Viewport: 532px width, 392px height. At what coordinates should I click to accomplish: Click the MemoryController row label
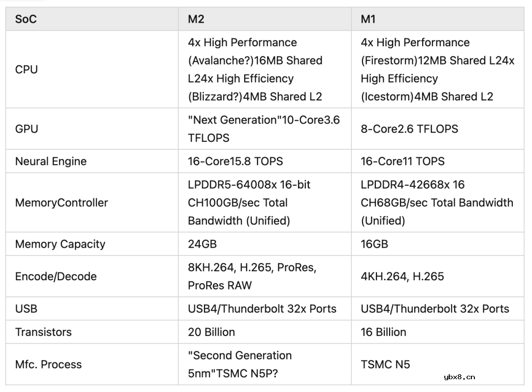62,202
